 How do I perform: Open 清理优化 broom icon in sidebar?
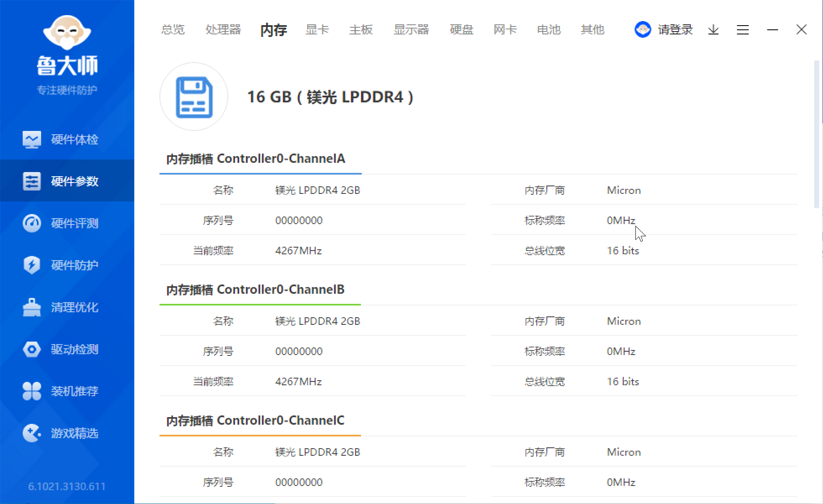point(32,307)
